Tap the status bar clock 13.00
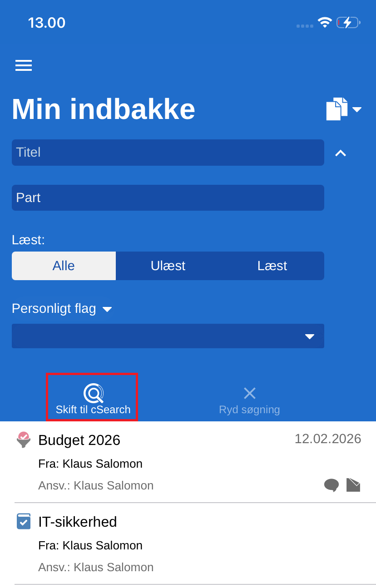The width and height of the screenshot is (376, 588). (47, 23)
